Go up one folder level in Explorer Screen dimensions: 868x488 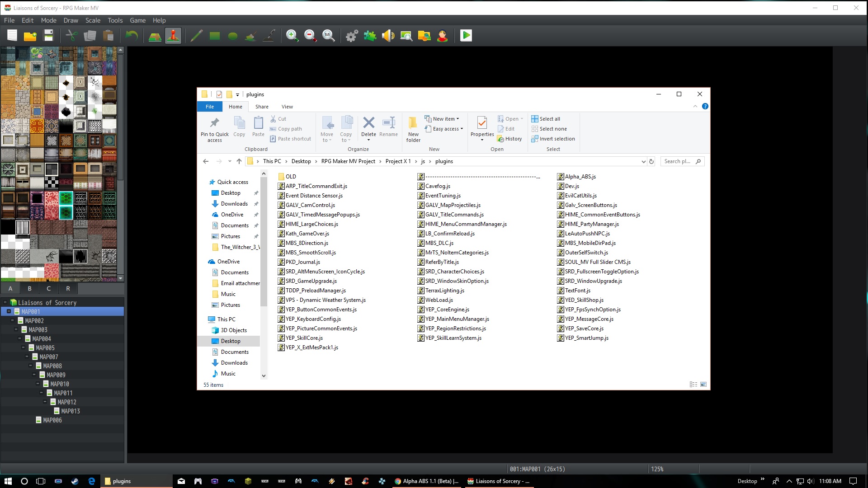pyautogui.click(x=239, y=161)
